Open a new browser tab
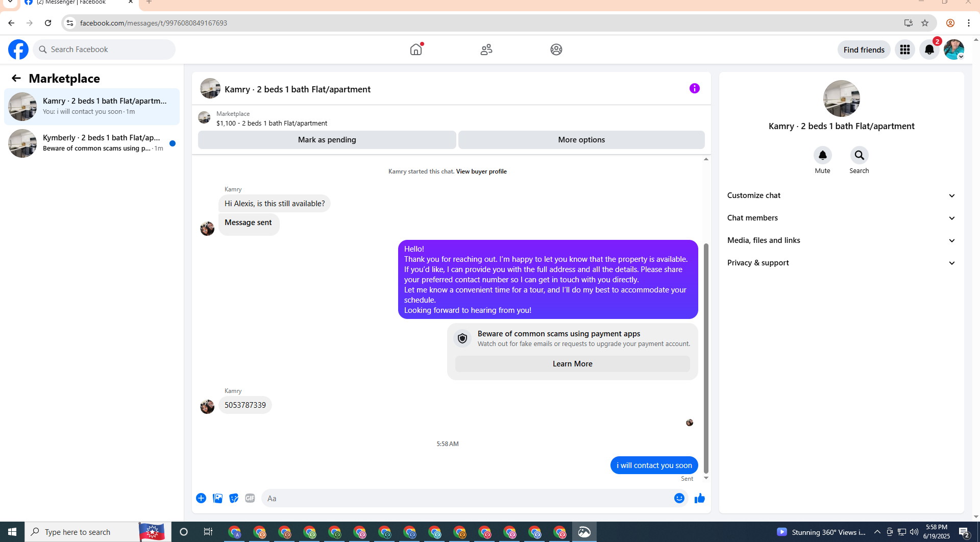Viewport: 980px width, 542px height. pos(149,2)
